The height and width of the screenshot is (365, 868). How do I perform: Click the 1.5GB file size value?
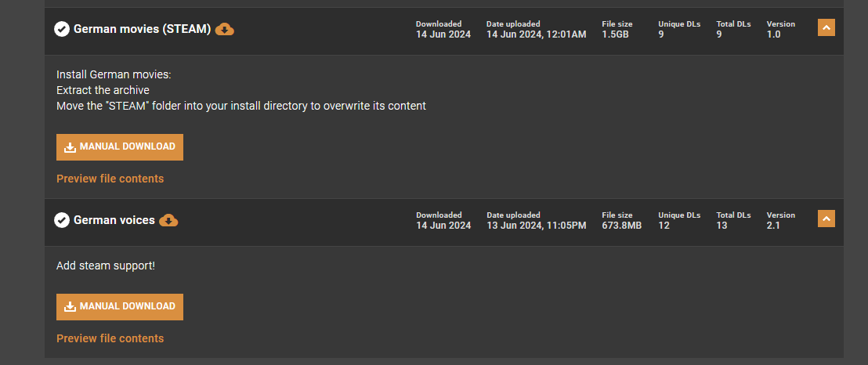[615, 34]
